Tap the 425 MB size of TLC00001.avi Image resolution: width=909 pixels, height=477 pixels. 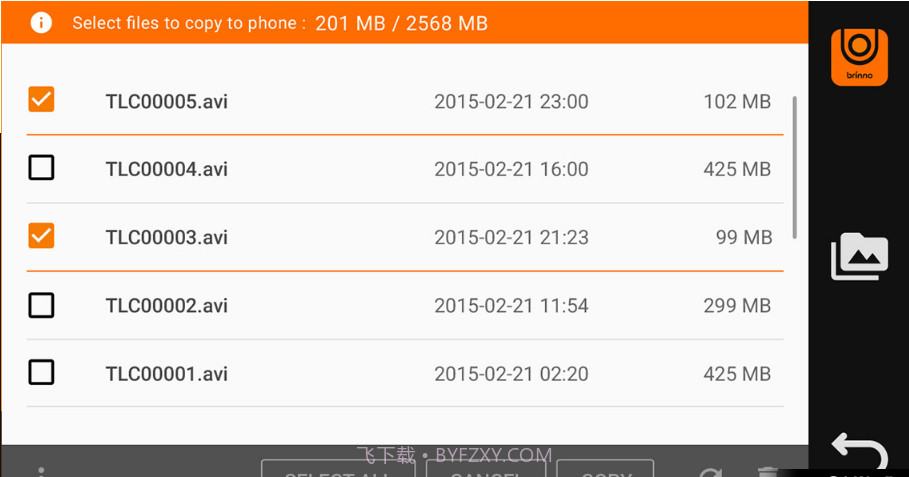(x=737, y=374)
